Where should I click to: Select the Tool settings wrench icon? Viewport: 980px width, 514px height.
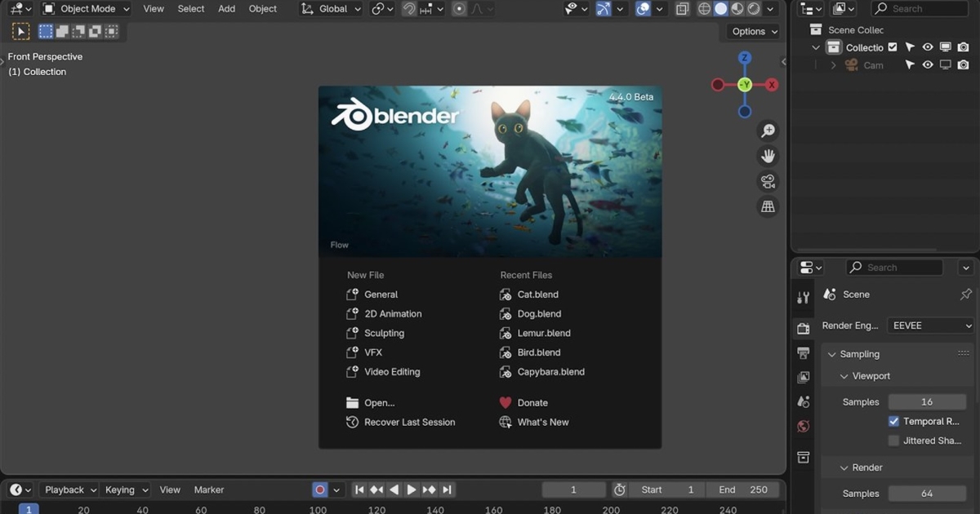802,297
